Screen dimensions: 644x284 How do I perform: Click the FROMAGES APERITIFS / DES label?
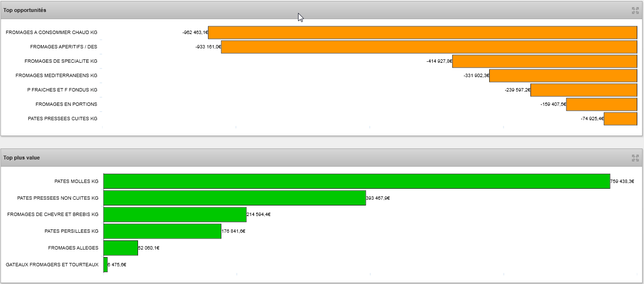click(64, 47)
